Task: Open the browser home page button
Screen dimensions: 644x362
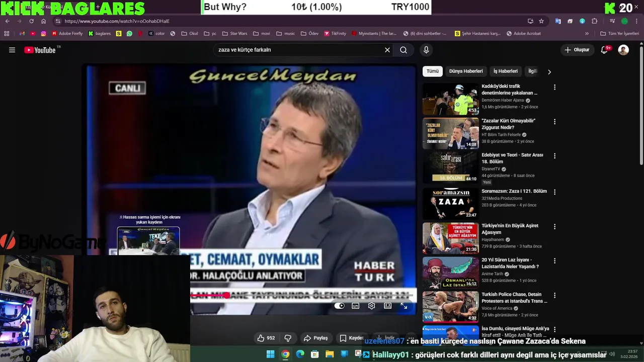Action: pyautogui.click(x=43, y=21)
